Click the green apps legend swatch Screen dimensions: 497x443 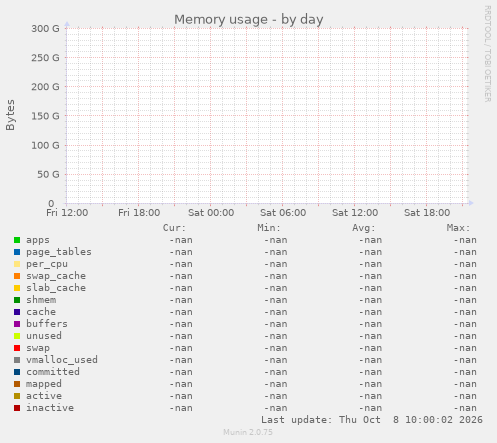[17, 240]
